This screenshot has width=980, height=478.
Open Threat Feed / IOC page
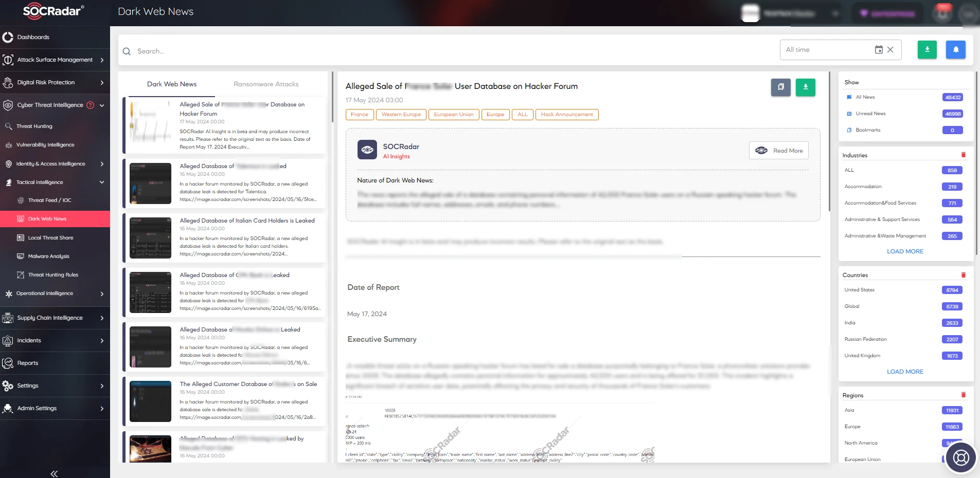point(49,200)
